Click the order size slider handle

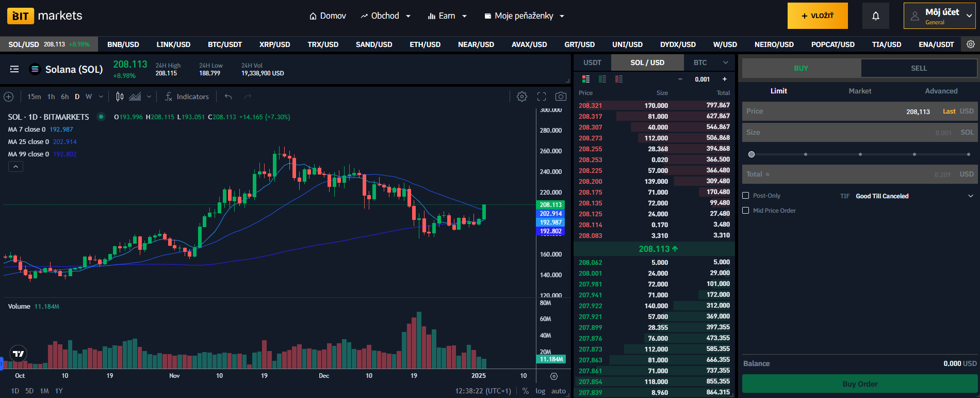click(x=752, y=154)
